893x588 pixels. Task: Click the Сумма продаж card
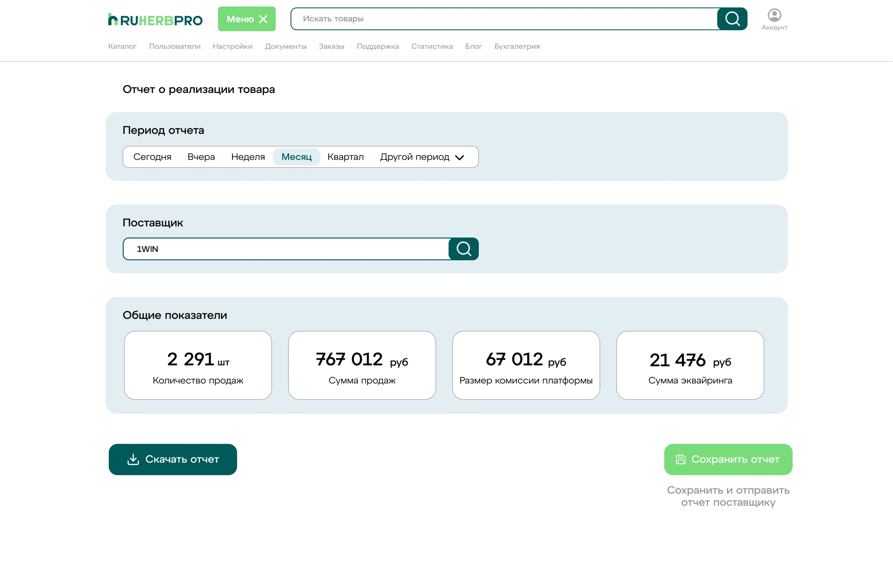[362, 365]
